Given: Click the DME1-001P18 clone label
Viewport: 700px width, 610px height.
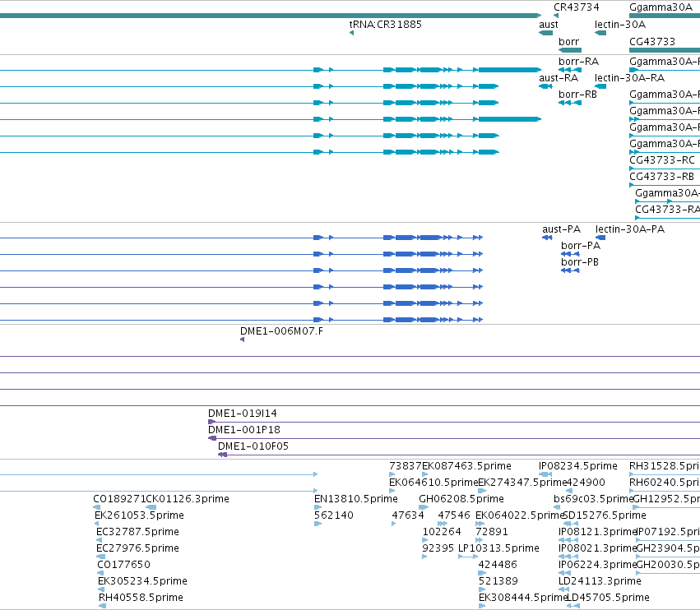Looking at the screenshot, I should 244,430.
